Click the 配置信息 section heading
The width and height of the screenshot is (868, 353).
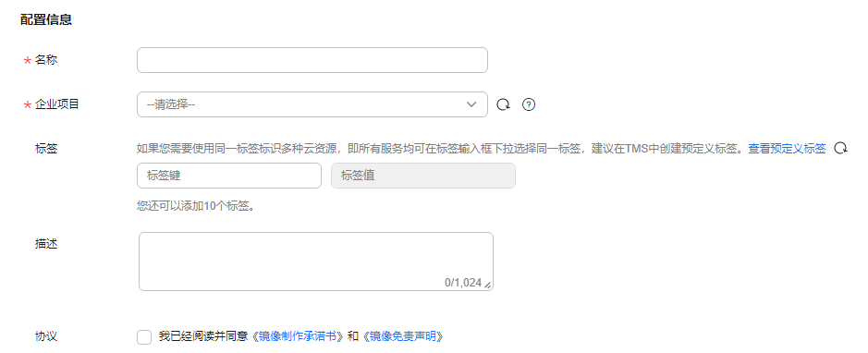pyautogui.click(x=46, y=20)
